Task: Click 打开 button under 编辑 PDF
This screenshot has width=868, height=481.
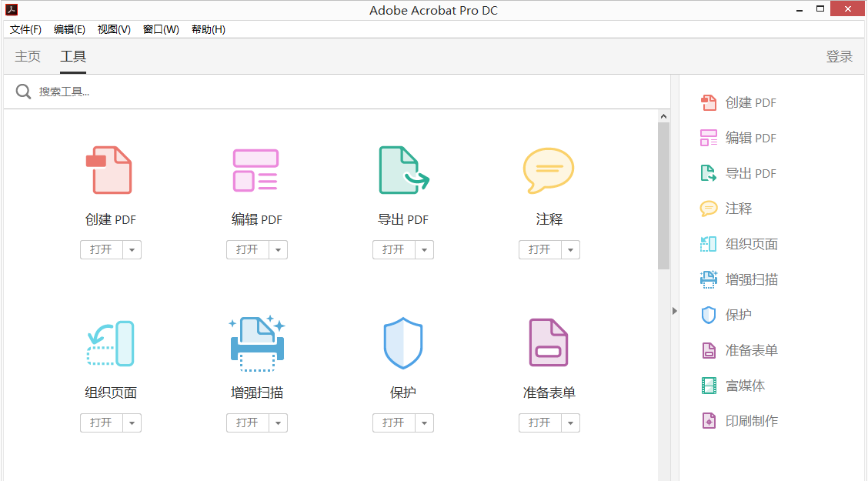Action: click(248, 249)
